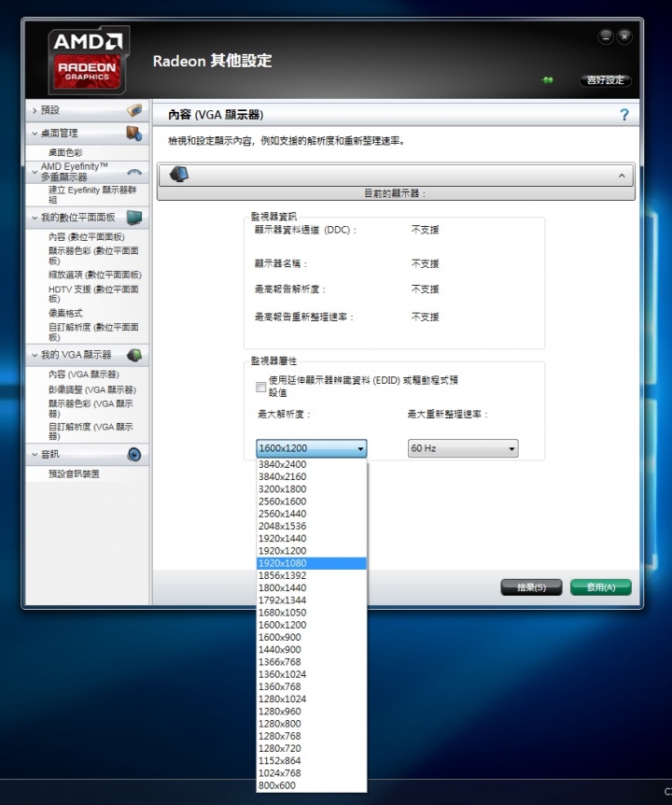Open 像素格式 page
The width and height of the screenshot is (672, 805).
[65, 313]
